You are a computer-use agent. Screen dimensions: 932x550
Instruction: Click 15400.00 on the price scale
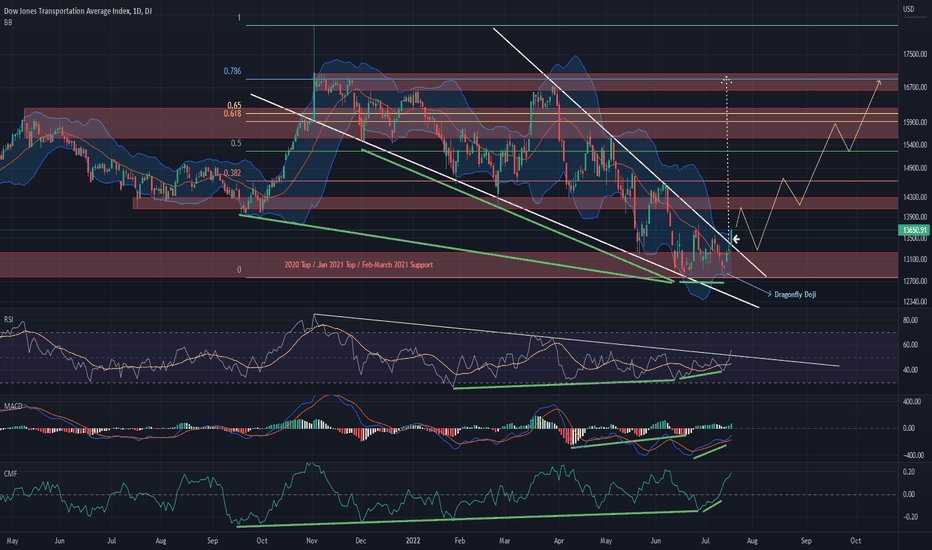tap(915, 144)
